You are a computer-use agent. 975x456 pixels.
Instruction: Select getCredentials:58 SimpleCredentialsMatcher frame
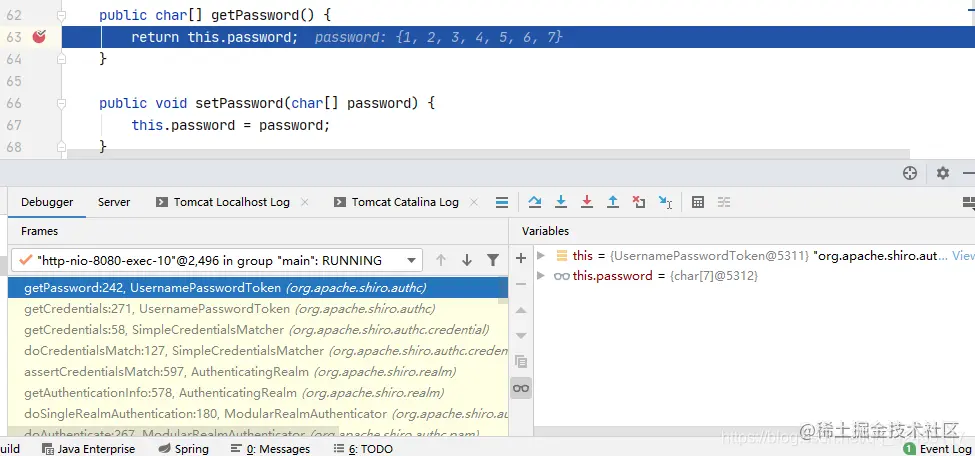pyautogui.click(x=258, y=330)
